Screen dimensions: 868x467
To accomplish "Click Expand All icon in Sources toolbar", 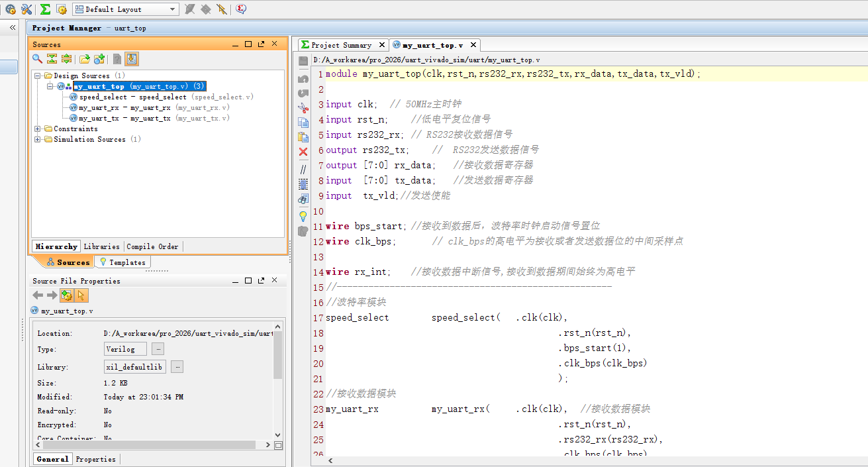I will (x=66, y=59).
